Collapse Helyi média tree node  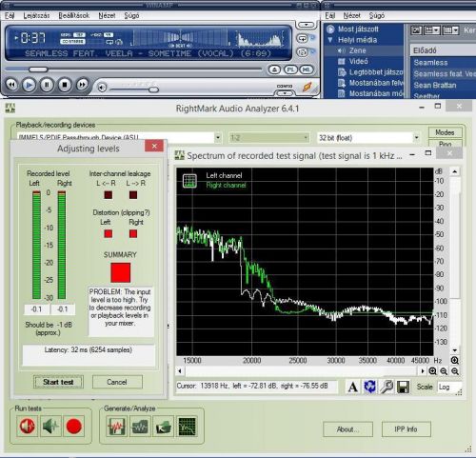click(x=330, y=40)
